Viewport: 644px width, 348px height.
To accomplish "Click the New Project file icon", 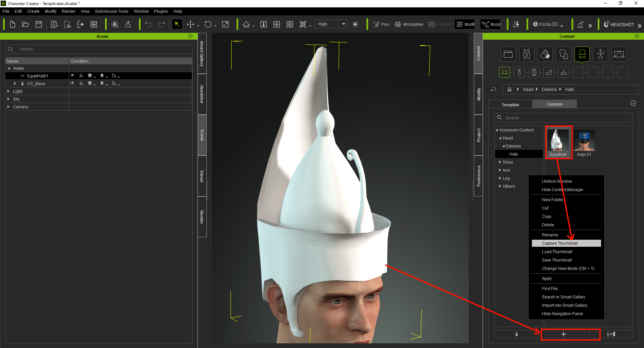I will (x=12, y=24).
